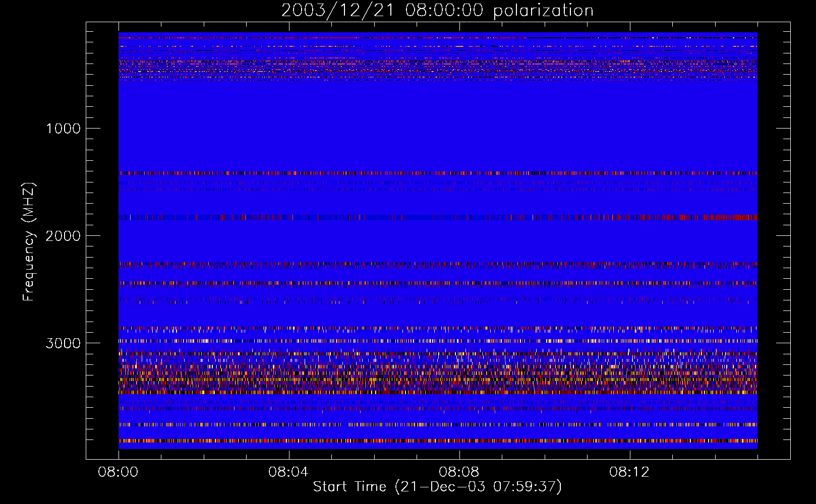Click the 2000 frequency tick label
This screenshot has height=504, width=816.
[x=63, y=236]
